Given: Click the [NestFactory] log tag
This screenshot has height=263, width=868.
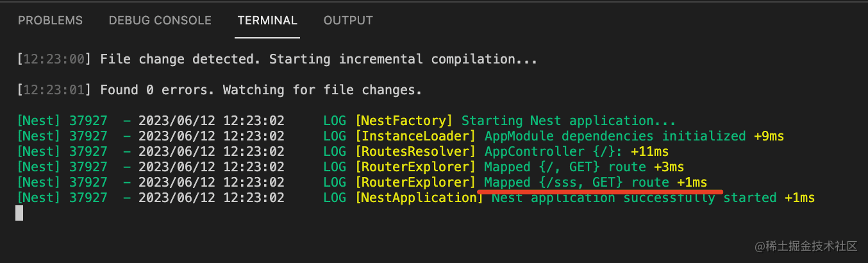Looking at the screenshot, I should 405,121.
